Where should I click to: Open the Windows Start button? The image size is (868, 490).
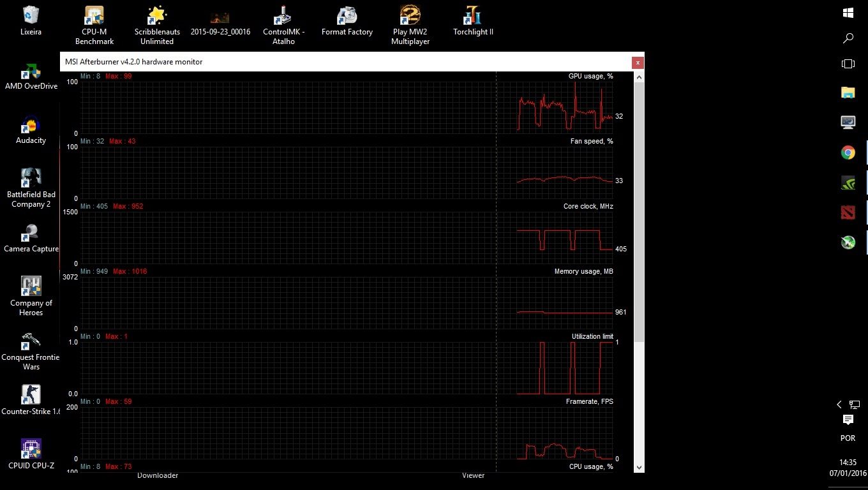[x=848, y=13]
